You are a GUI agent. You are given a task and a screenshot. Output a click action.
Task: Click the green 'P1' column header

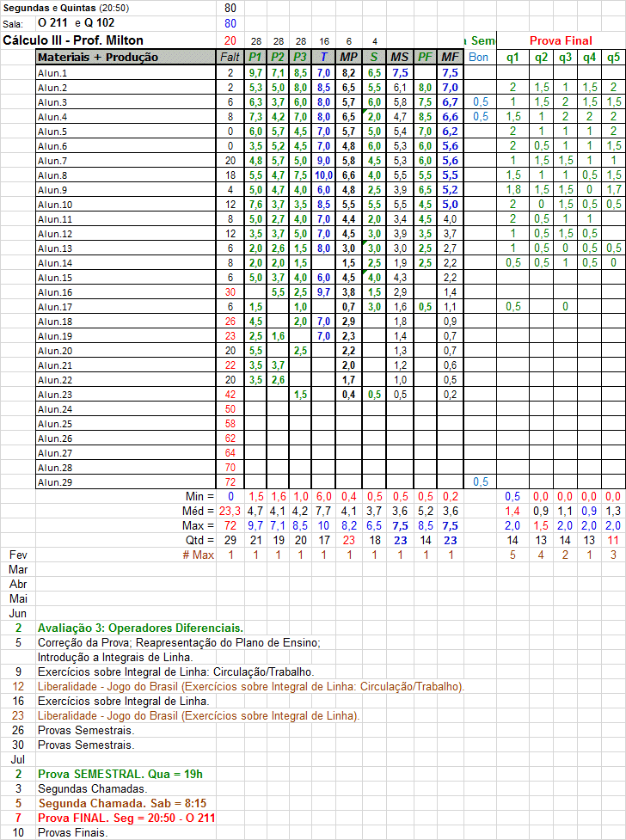coord(255,58)
